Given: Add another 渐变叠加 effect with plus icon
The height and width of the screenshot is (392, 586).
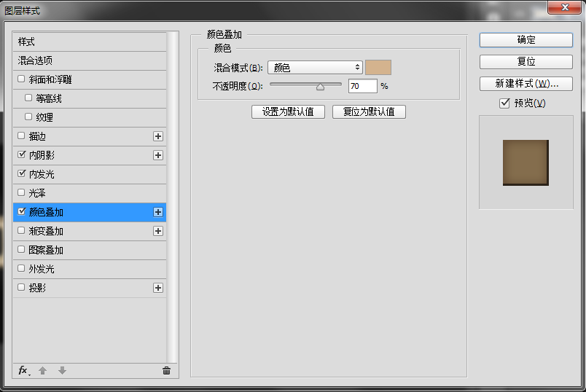Looking at the screenshot, I should (158, 231).
